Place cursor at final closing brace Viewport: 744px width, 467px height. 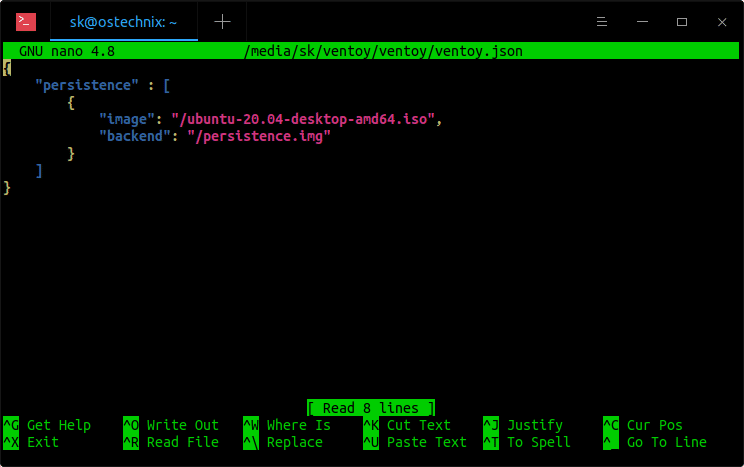click(7, 188)
